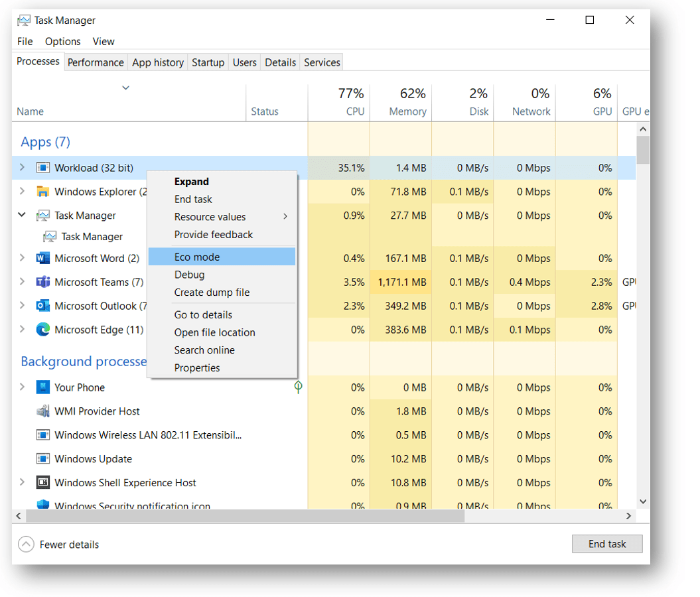The height and width of the screenshot is (597, 700).
Task: Click the Windows Explorer folder icon
Action: [44, 192]
